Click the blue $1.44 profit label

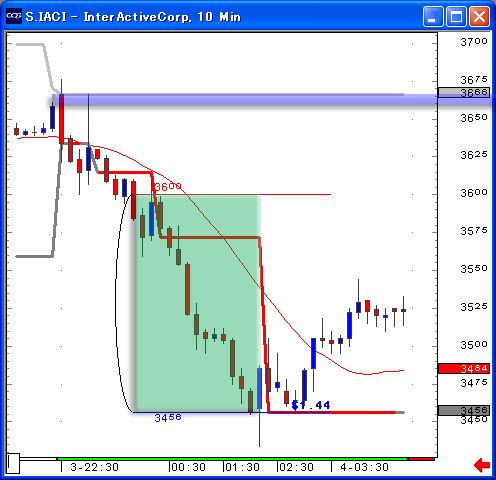click(311, 405)
